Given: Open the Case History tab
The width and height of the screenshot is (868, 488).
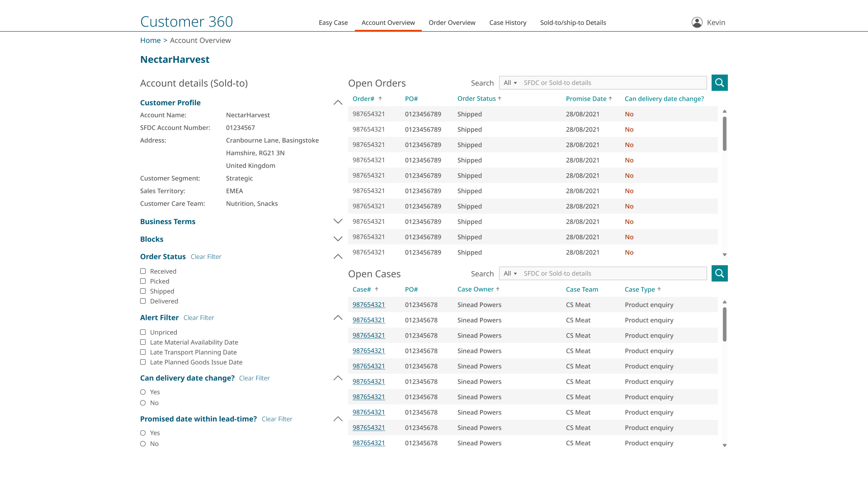Looking at the screenshot, I should coord(507,22).
